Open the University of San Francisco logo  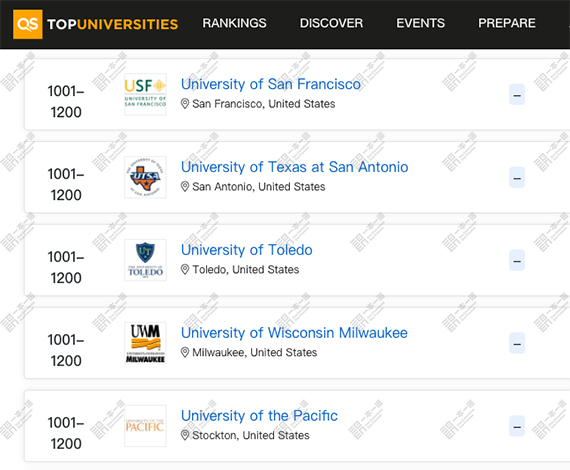[x=145, y=95]
